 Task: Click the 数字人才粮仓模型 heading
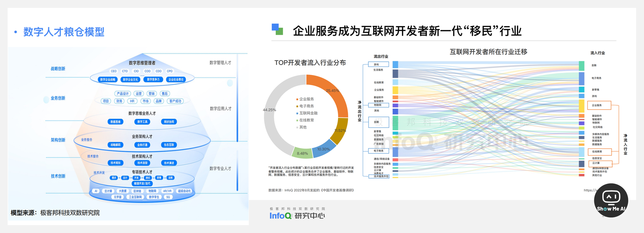64,32
